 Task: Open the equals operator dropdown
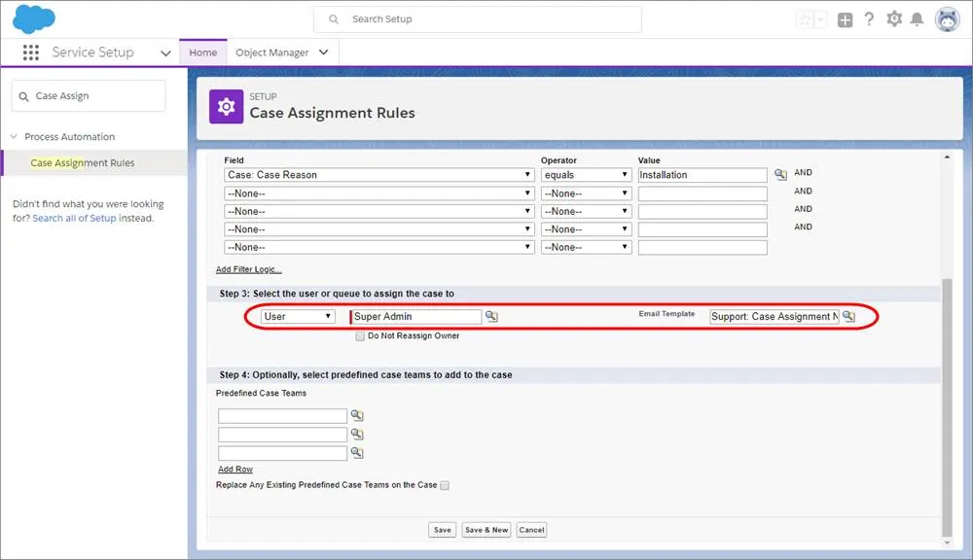(586, 175)
